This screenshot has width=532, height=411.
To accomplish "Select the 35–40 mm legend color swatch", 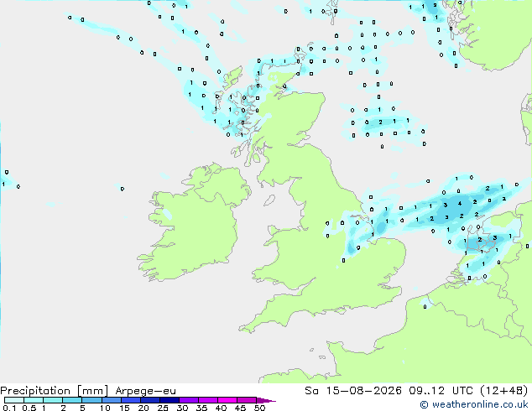I will (x=208, y=400).
